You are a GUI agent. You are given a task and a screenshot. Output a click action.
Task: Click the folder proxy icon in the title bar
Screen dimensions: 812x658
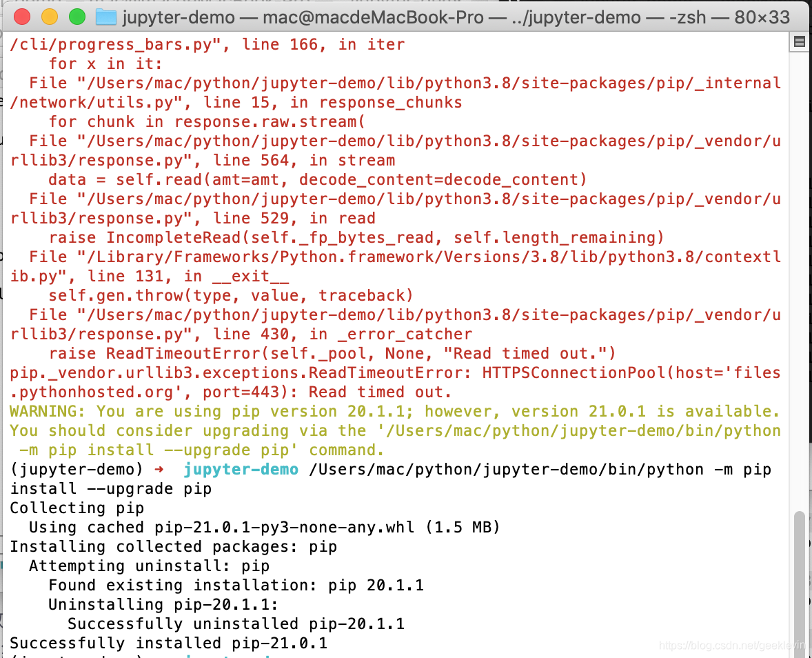click(x=106, y=17)
